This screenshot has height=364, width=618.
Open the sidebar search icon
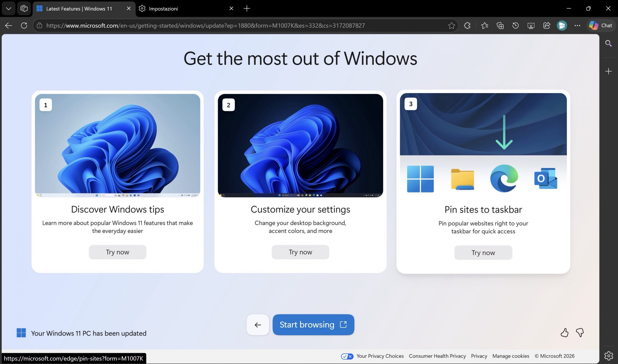tap(608, 43)
